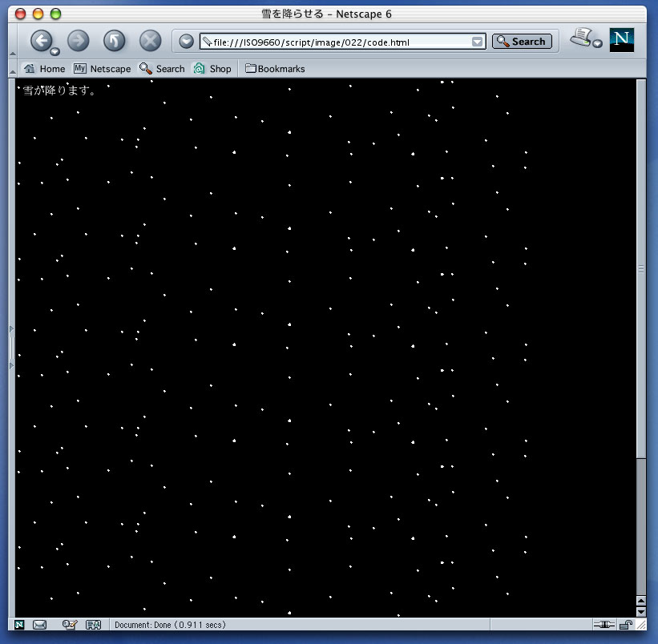Minimize the window with the yellow button
This screenshot has height=644, width=658.
point(38,14)
